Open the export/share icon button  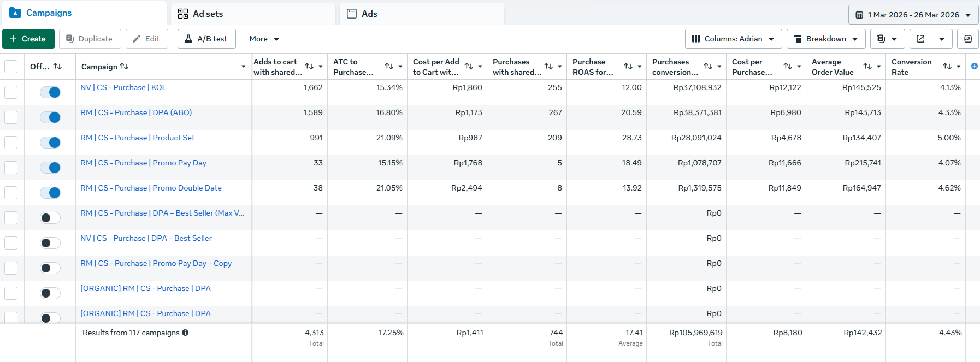920,39
